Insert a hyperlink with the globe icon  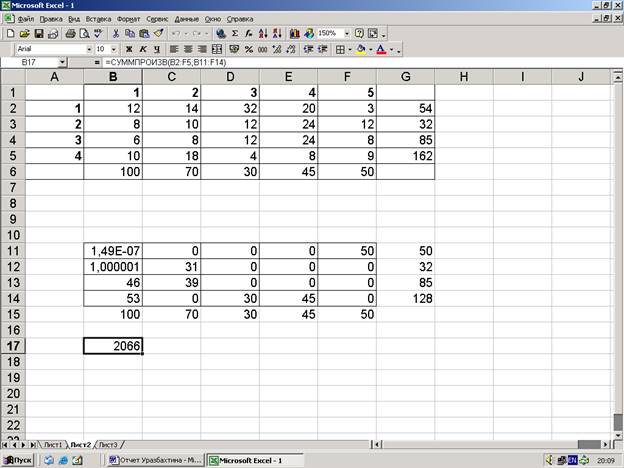(221, 34)
